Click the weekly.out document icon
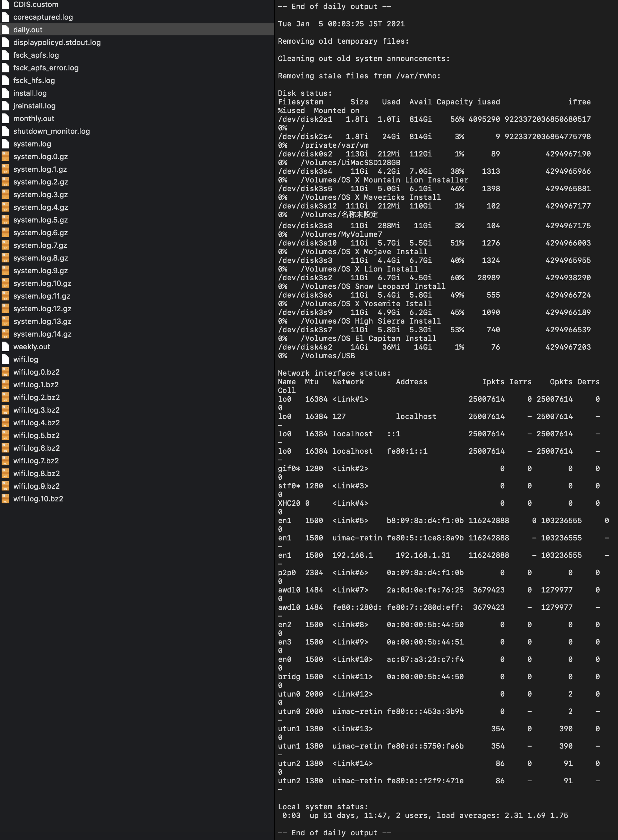 (x=5, y=347)
